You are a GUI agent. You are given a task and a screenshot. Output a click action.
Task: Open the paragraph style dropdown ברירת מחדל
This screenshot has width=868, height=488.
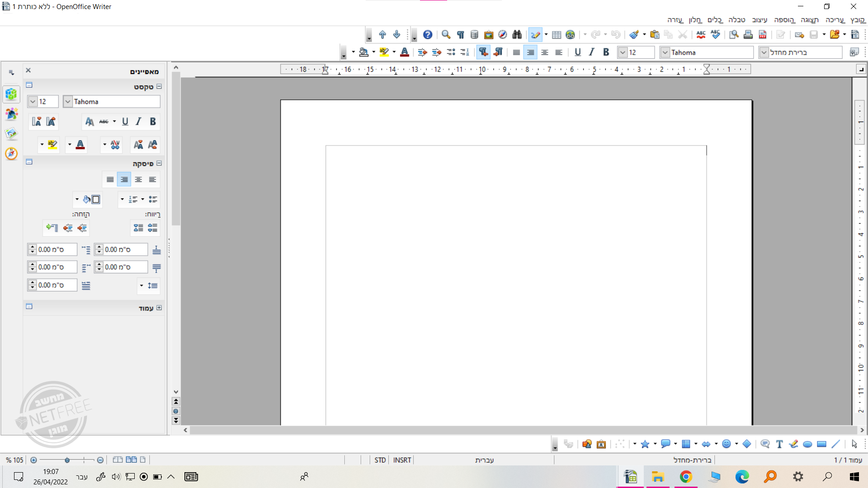tap(764, 52)
